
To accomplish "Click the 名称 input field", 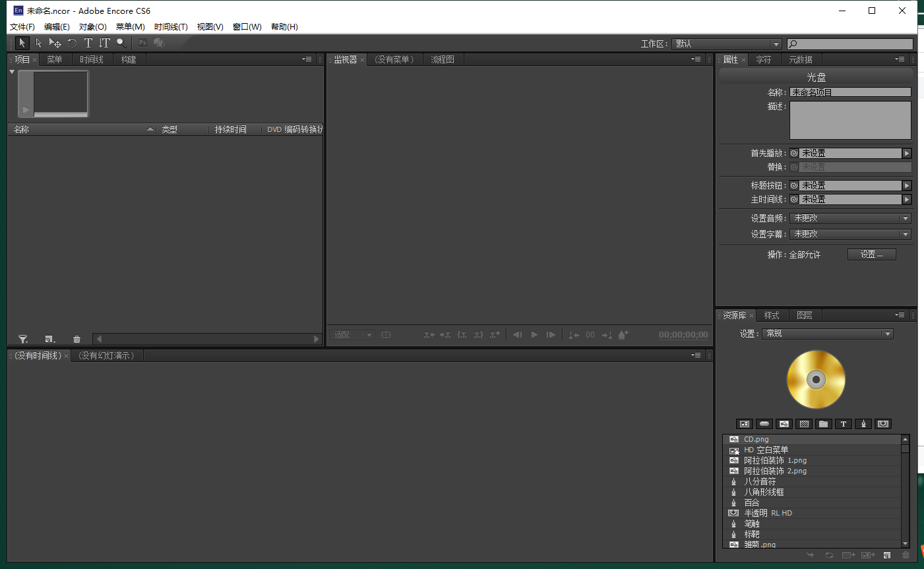I will pyautogui.click(x=851, y=92).
